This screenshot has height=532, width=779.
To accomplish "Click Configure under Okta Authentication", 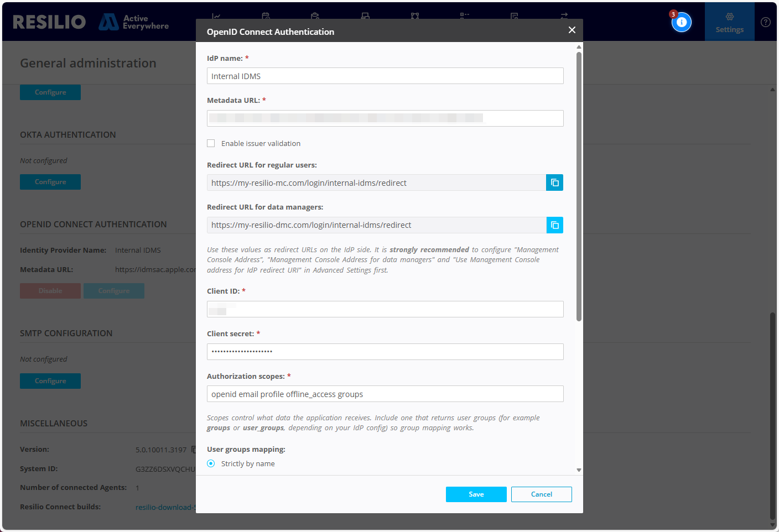I will point(50,182).
